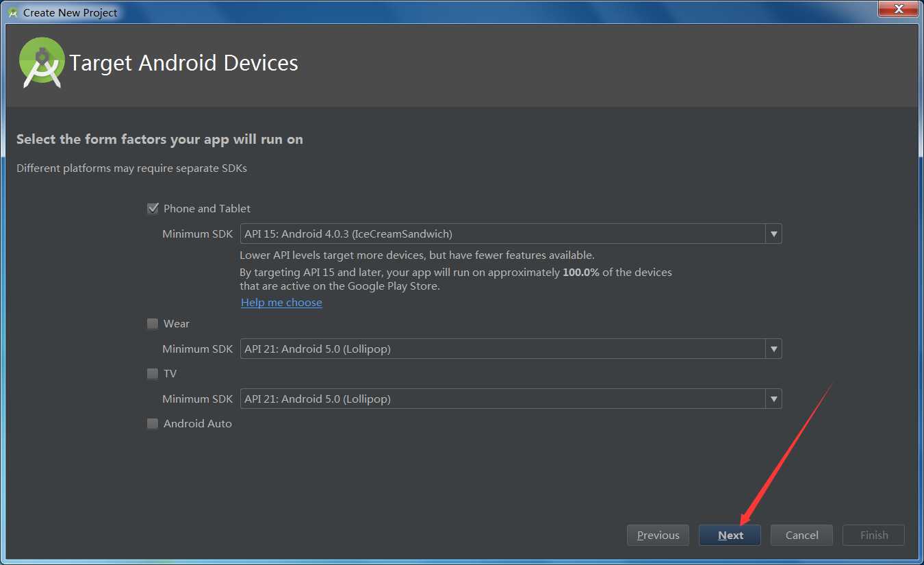Click the disabled Finish button

pyautogui.click(x=873, y=536)
